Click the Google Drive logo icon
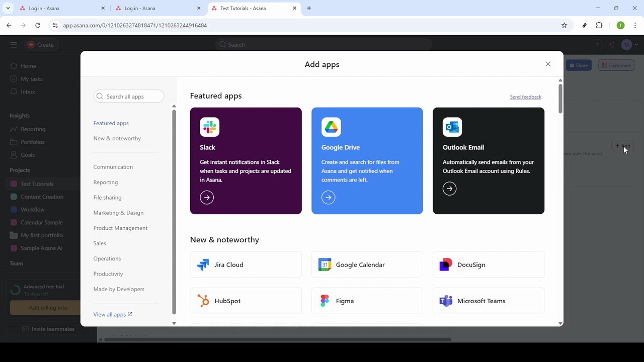Image resolution: width=644 pixels, height=362 pixels. (x=331, y=127)
